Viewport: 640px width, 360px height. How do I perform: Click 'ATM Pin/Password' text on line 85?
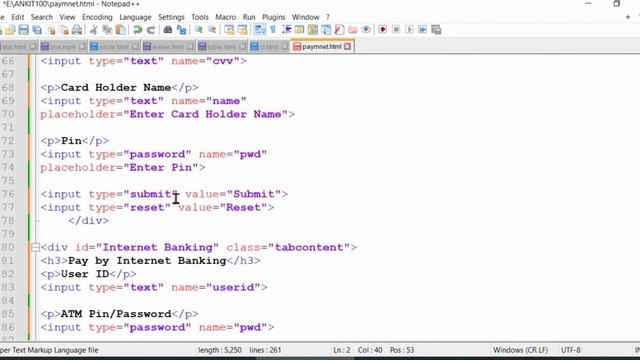(116, 314)
